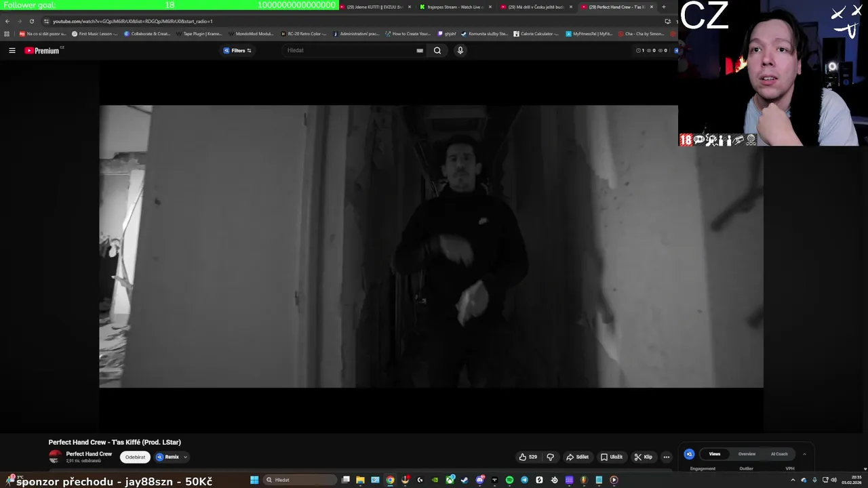
Task: Open the on-screen keyboard icon in search
Action: [x=420, y=50]
